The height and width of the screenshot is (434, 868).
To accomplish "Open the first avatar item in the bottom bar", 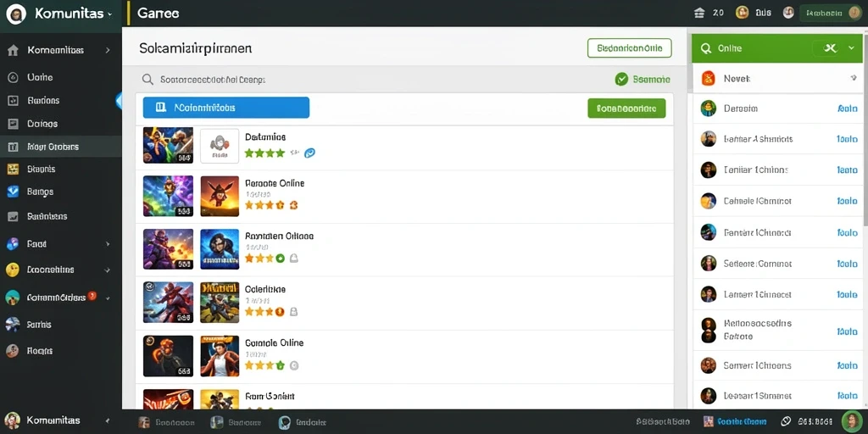I will pyautogui.click(x=166, y=423).
